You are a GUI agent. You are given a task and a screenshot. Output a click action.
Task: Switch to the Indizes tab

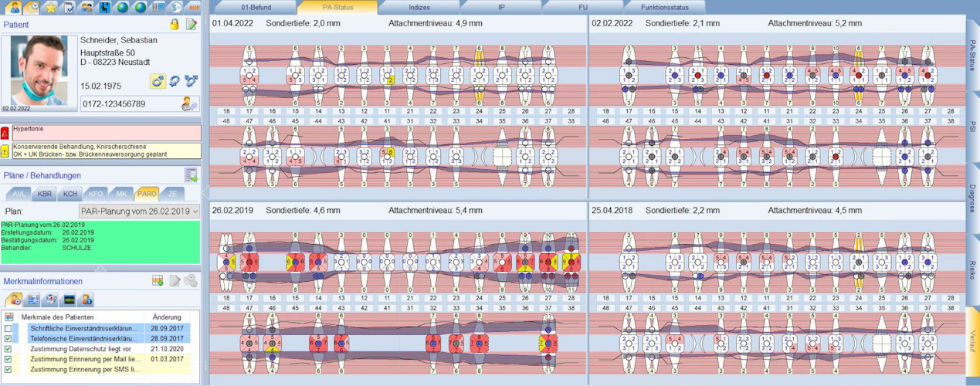pos(420,7)
